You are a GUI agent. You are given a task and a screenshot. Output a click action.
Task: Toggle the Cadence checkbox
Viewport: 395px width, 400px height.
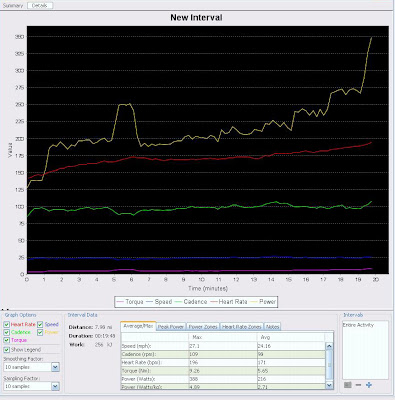point(6,332)
